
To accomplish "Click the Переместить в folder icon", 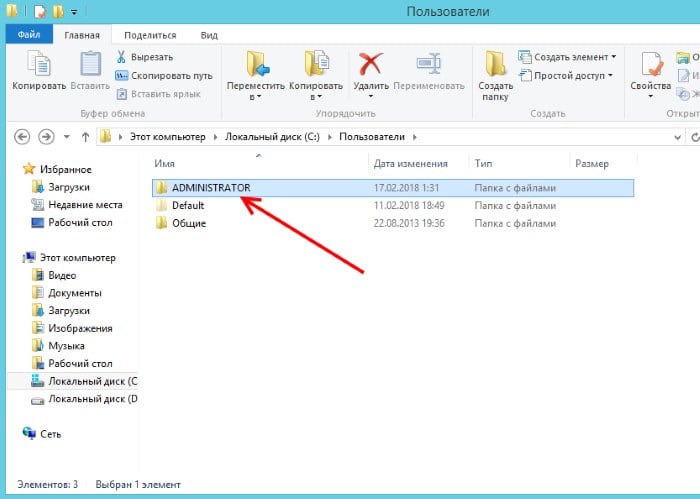I will tap(258, 65).
